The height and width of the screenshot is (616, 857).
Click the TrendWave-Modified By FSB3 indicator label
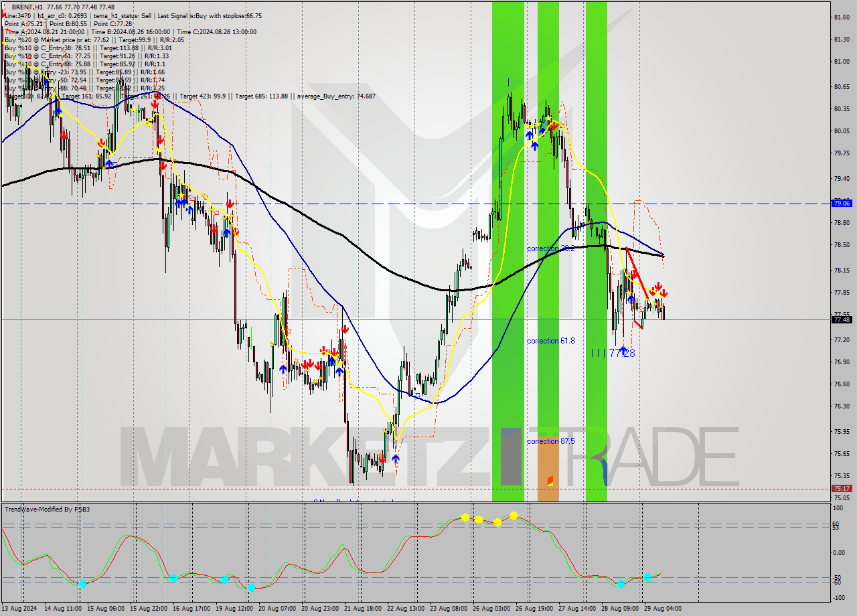coord(47,510)
